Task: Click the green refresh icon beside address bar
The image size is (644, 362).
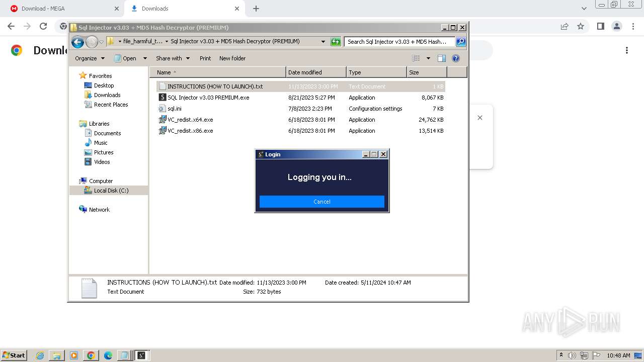Action: [x=336, y=42]
